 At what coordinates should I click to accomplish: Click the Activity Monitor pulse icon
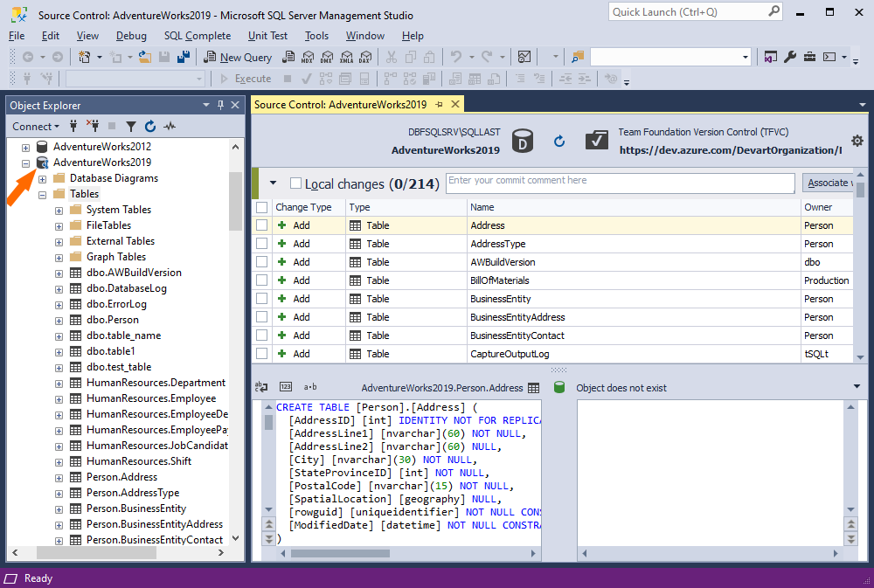pos(170,127)
